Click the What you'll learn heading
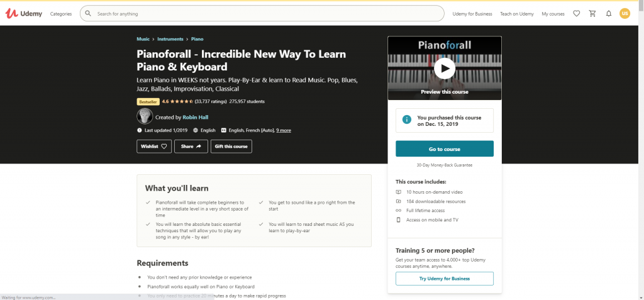This screenshot has width=644, height=300. pyautogui.click(x=177, y=188)
